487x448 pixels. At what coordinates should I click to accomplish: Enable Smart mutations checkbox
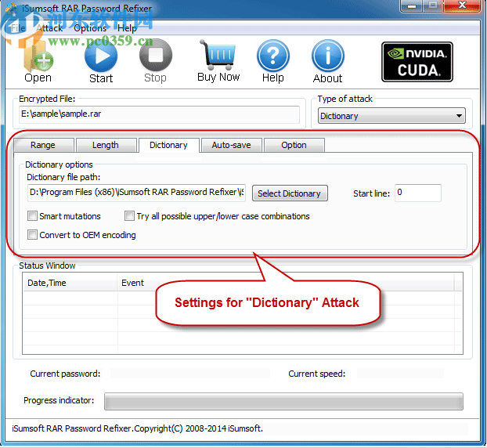click(x=32, y=216)
